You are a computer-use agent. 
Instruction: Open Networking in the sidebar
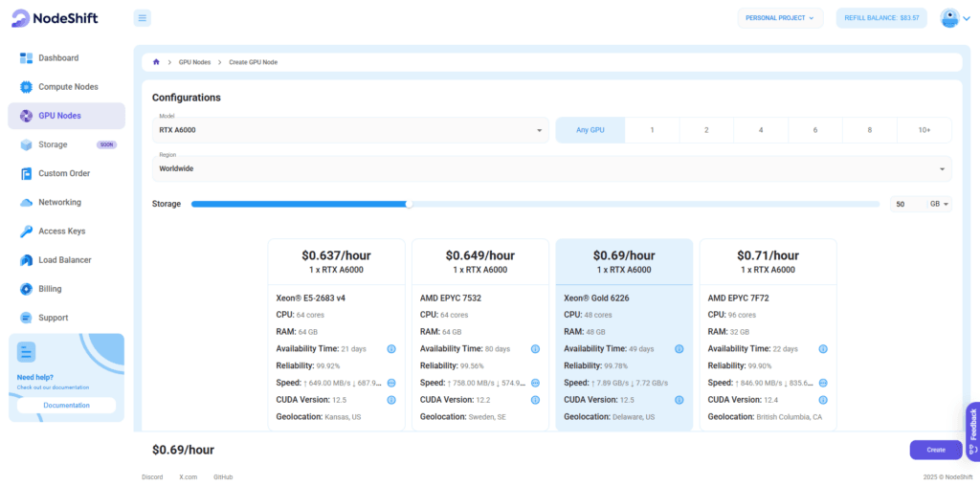59,203
